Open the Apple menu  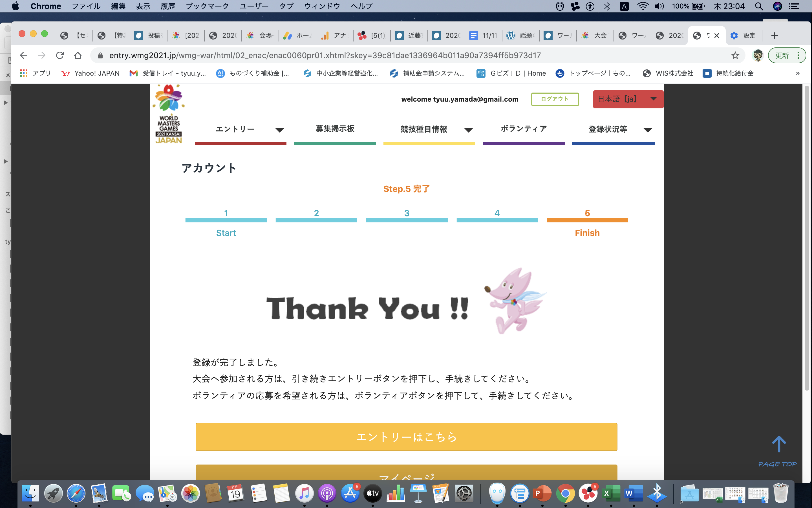15,6
